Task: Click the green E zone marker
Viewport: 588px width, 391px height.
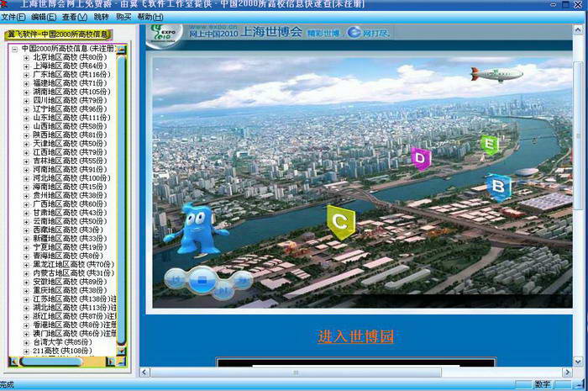Action: click(490, 145)
